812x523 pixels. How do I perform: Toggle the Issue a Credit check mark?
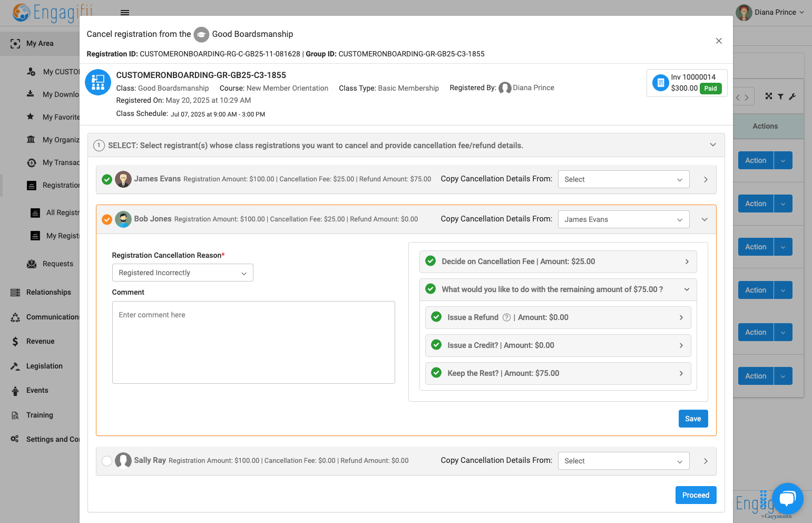click(x=436, y=345)
